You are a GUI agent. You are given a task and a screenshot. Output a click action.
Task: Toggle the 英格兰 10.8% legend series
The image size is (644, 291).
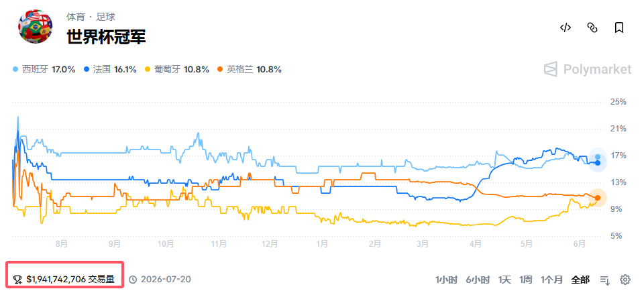(248, 70)
